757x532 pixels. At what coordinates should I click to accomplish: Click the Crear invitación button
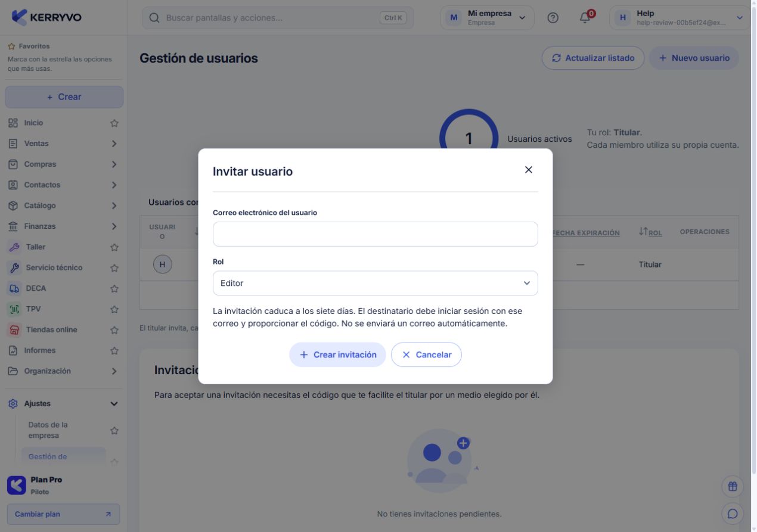coord(337,354)
